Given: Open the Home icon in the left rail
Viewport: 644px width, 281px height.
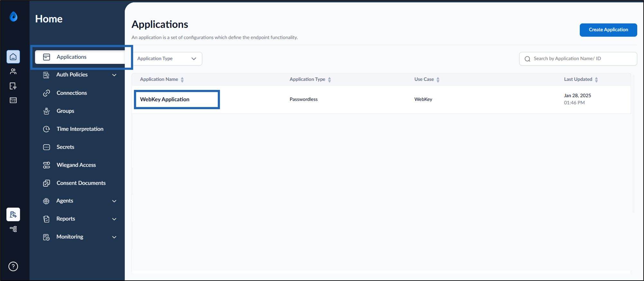Looking at the screenshot, I should point(13,57).
